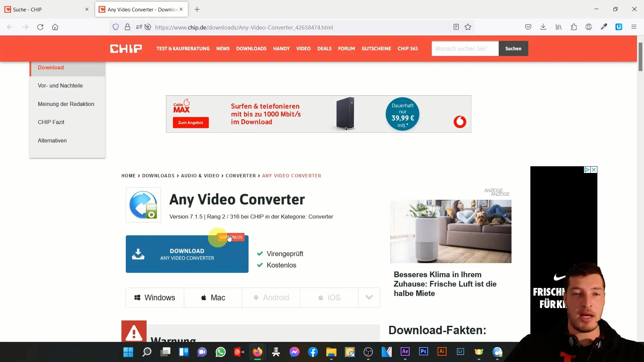Close the advertisement banner overlay

[x=594, y=170]
